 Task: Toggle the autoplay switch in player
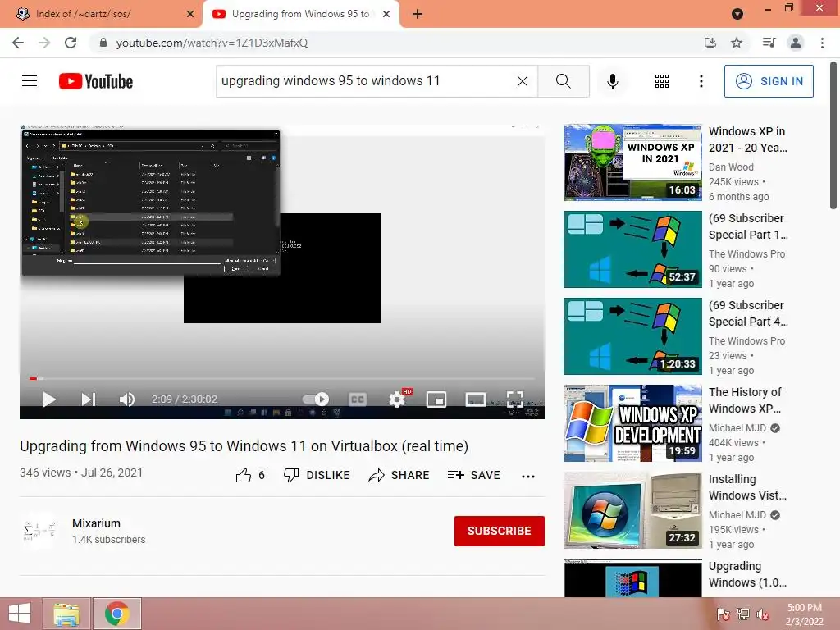tap(316, 399)
